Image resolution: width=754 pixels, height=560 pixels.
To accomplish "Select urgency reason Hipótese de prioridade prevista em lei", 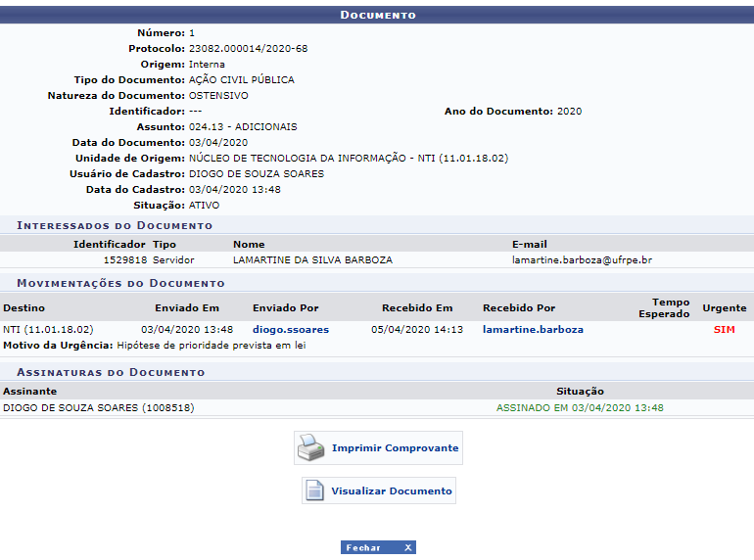I will 212,346.
